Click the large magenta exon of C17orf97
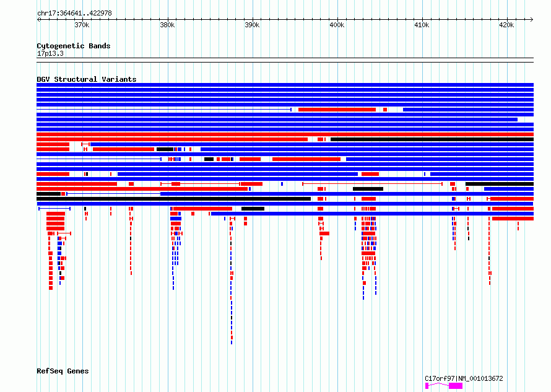551x392 pixels. (456, 386)
